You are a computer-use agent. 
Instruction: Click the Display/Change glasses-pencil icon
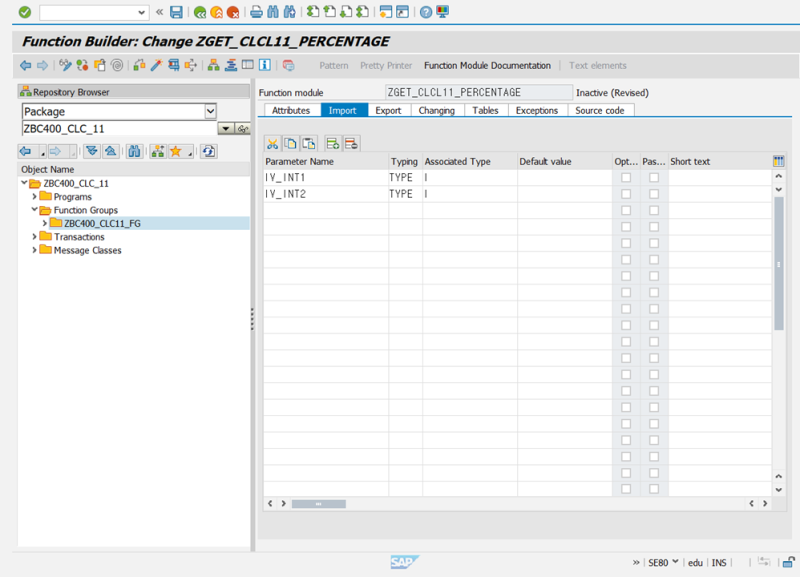[x=65, y=65]
